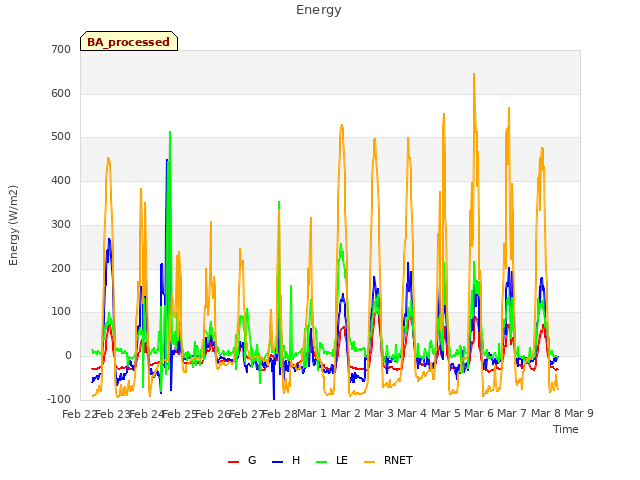The width and height of the screenshot is (640, 480).
Task: Click the BA_processed annotation label
Action: point(129,42)
